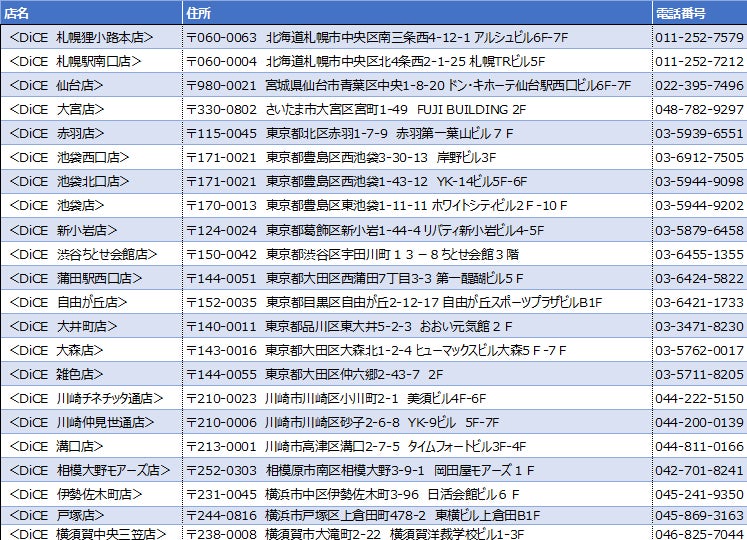The image size is (747, 540).
Task: Click the store name <DiCE 池袋北口店>
Action: coord(69,182)
